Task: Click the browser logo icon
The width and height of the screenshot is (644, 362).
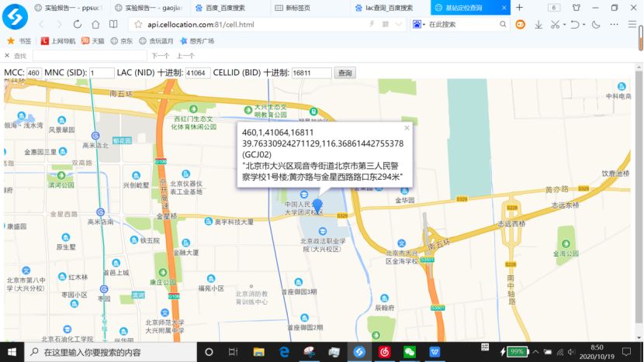Action: click(16, 16)
